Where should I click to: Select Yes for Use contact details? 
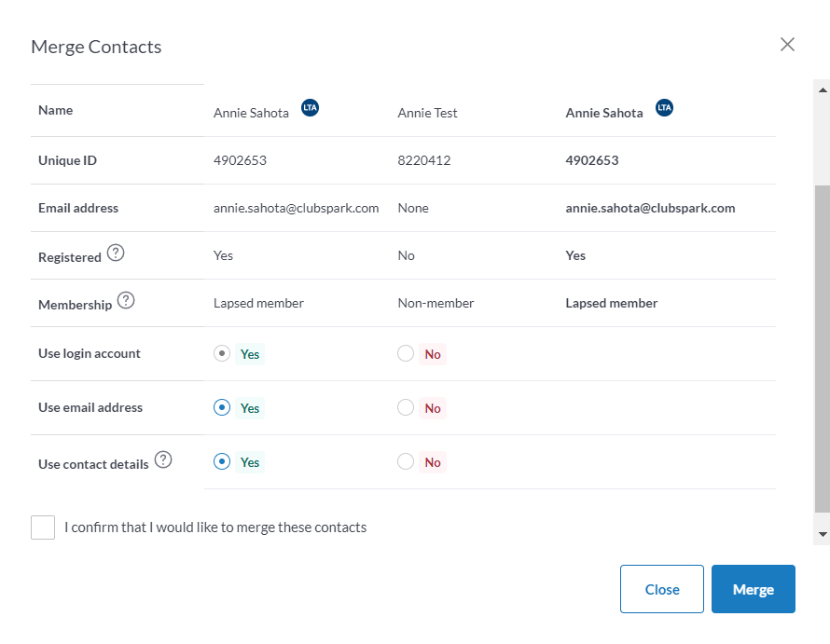click(222, 461)
